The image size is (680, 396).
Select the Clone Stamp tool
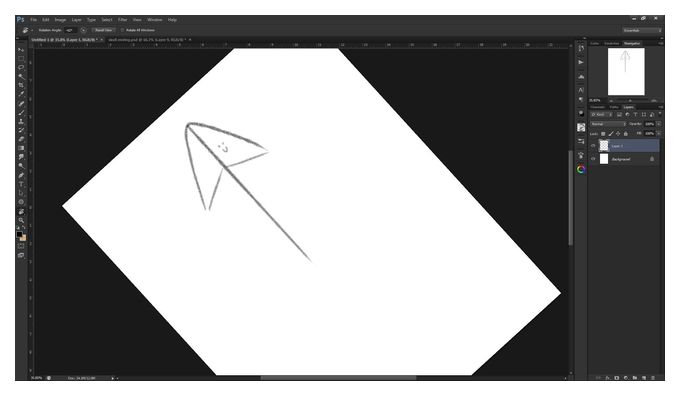21,121
